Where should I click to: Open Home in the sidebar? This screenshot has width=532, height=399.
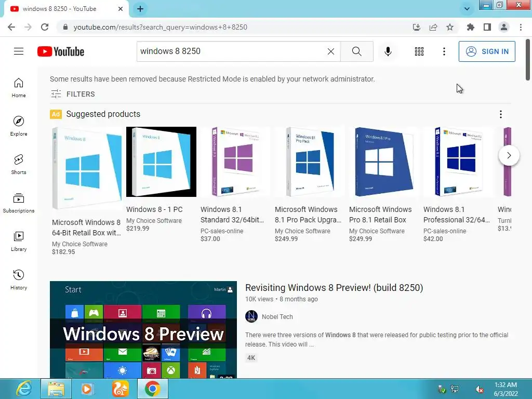pyautogui.click(x=19, y=87)
